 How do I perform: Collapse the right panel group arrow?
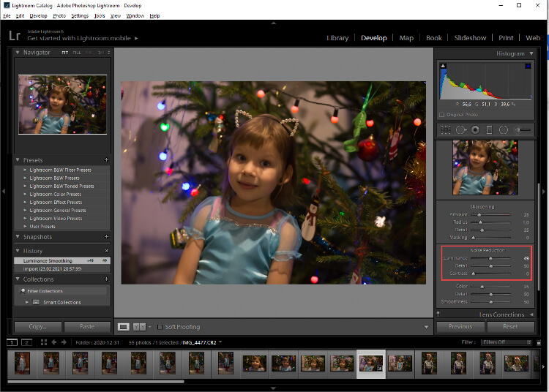tap(544, 192)
